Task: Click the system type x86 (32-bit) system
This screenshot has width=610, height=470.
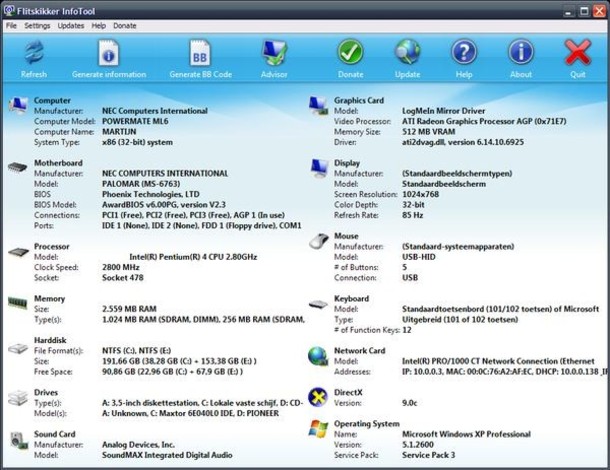Action: pos(137,142)
